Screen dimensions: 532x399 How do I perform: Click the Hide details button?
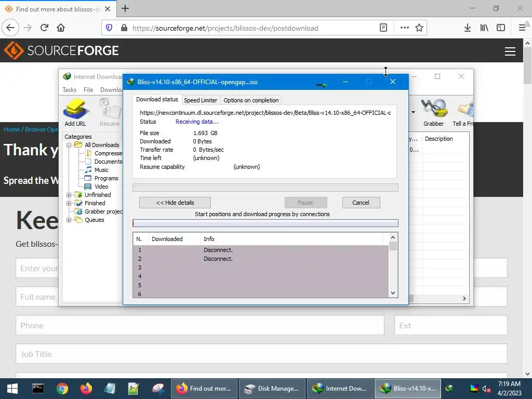click(x=175, y=203)
